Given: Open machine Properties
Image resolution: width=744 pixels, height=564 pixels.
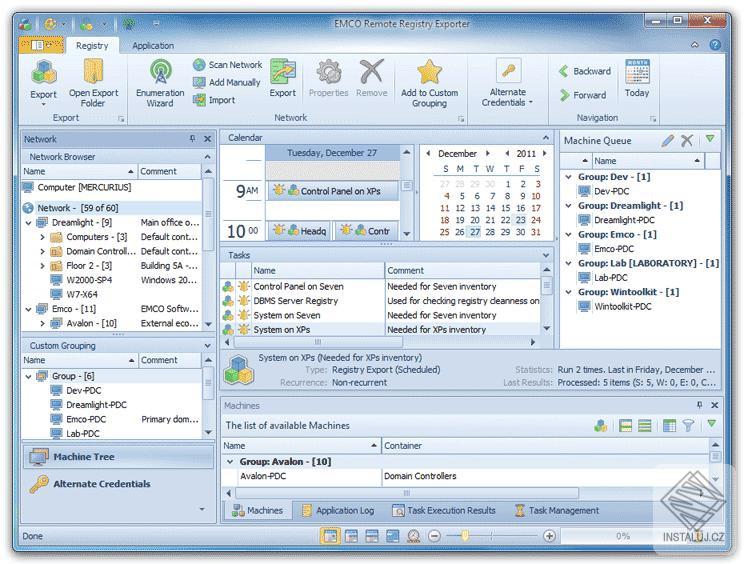Looking at the screenshot, I should [328, 78].
